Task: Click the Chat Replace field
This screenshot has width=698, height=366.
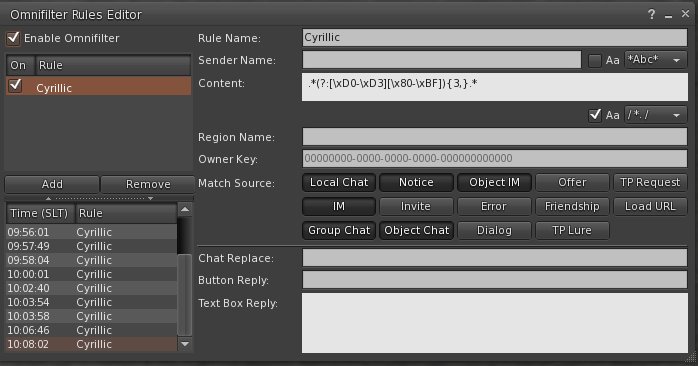Action: 495,258
